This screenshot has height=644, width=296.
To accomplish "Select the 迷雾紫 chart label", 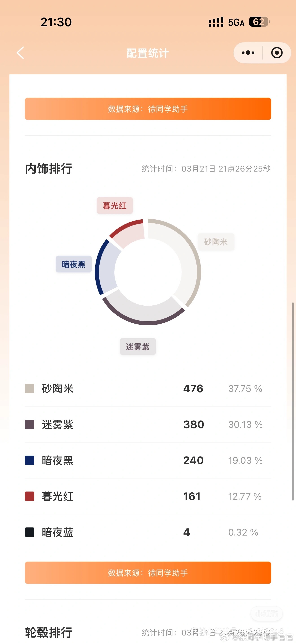I will coord(138,346).
